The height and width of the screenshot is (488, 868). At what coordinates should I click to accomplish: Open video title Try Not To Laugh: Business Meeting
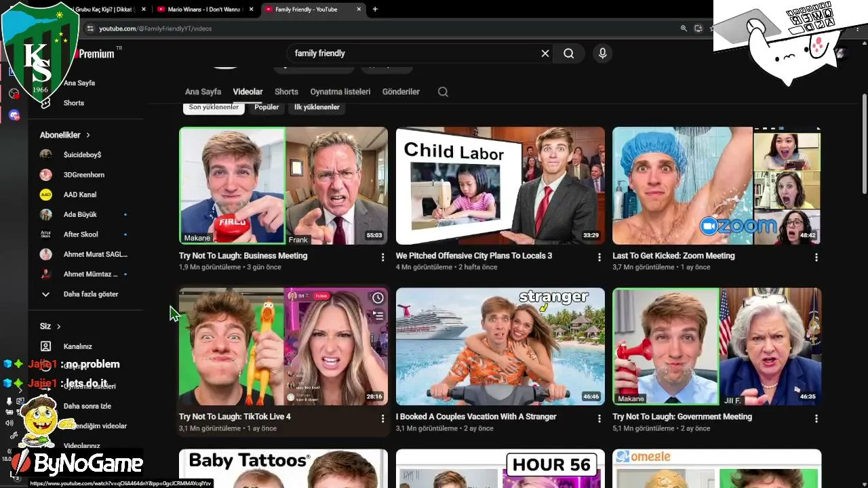[x=243, y=256]
